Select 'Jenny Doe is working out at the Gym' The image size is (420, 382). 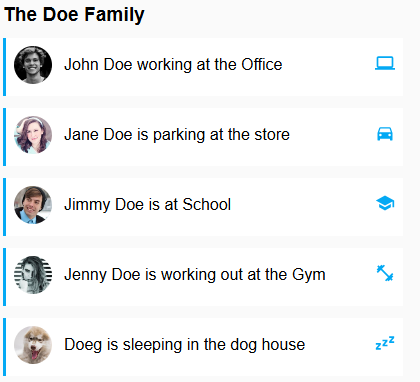click(195, 275)
